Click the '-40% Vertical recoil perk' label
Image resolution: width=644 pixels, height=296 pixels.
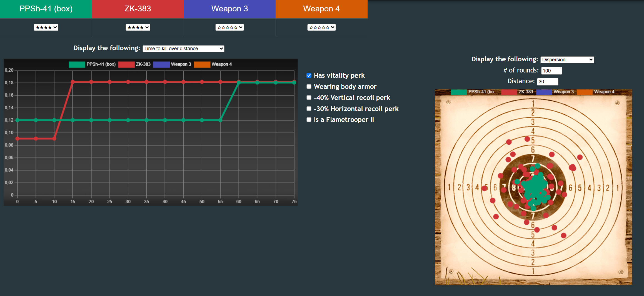pyautogui.click(x=352, y=98)
